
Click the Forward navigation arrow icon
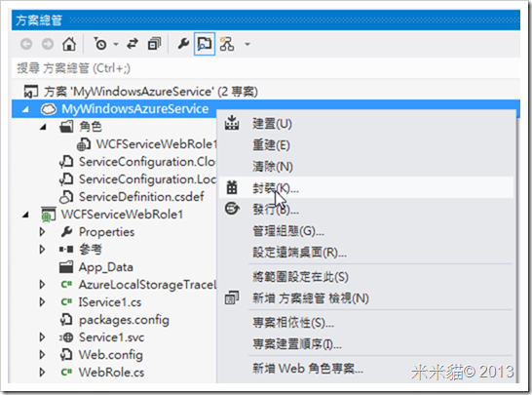click(x=48, y=44)
